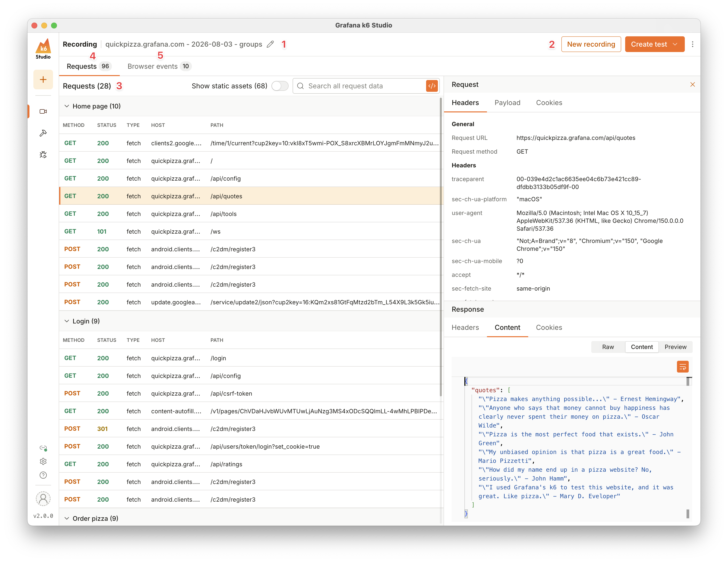
Task: Switch response view to Content
Action: click(642, 347)
